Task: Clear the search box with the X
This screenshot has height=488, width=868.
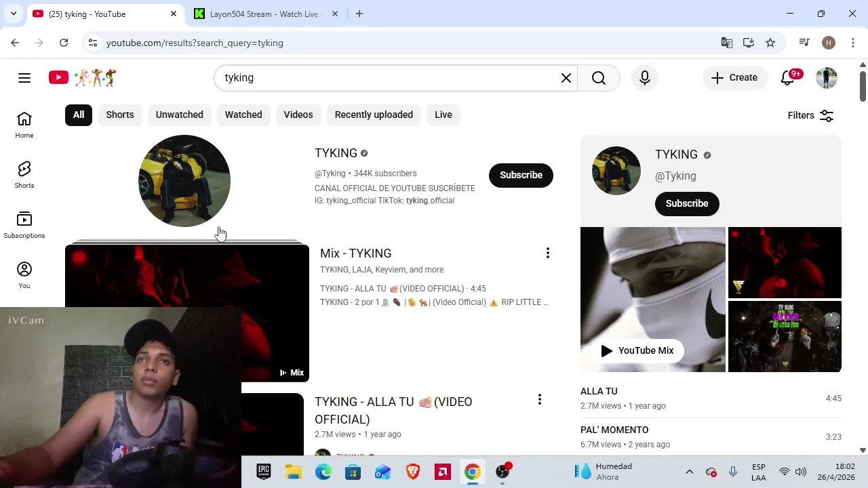Action: (566, 78)
